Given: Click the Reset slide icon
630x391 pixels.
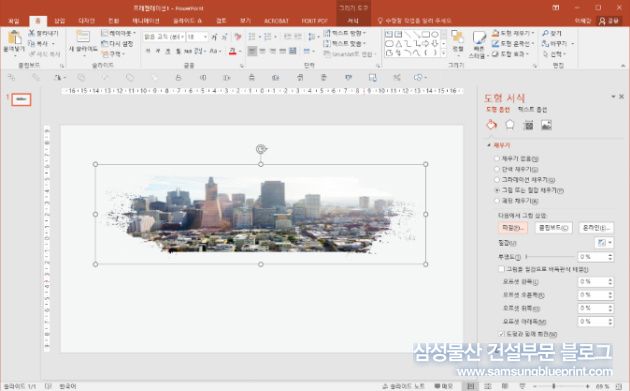Looking at the screenshot, I should (104, 43).
